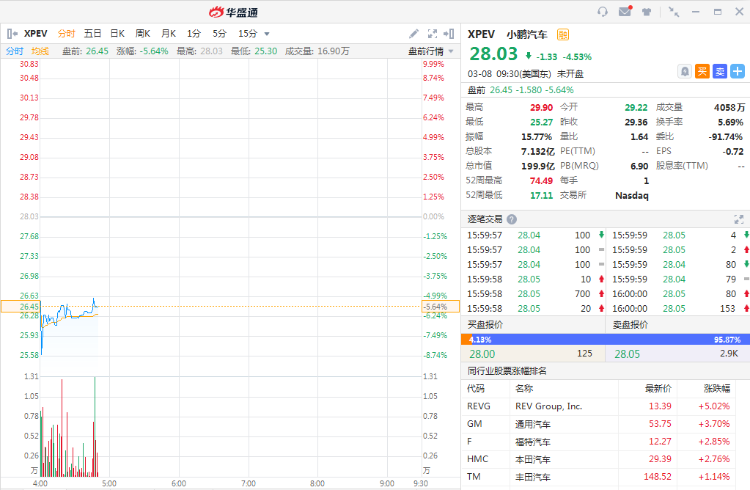The image size is (750, 490).
Task: Open the messages envelope icon
Action: click(625, 12)
